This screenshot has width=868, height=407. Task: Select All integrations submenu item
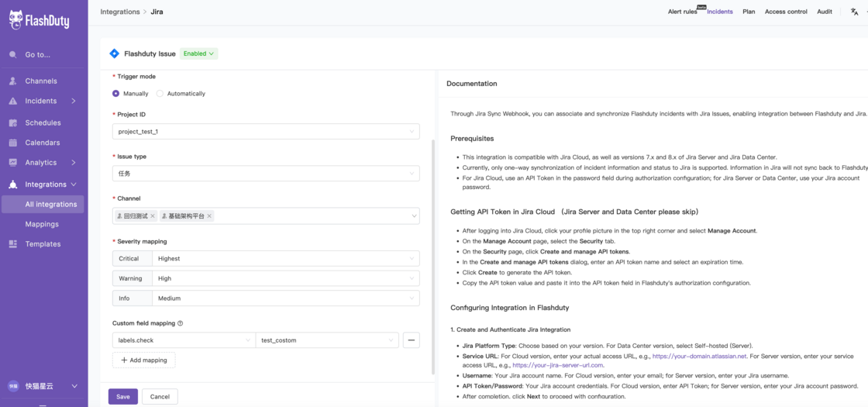point(43,205)
